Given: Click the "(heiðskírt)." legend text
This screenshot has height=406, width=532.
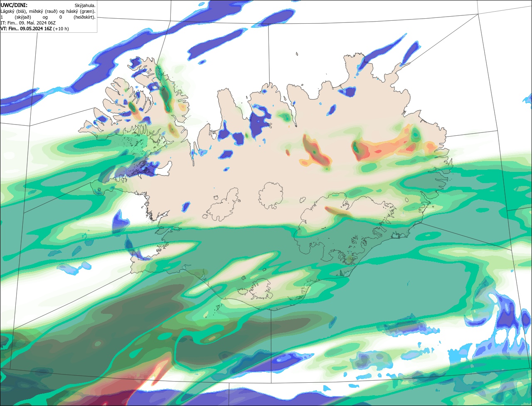Looking at the screenshot, I should pos(84,17).
